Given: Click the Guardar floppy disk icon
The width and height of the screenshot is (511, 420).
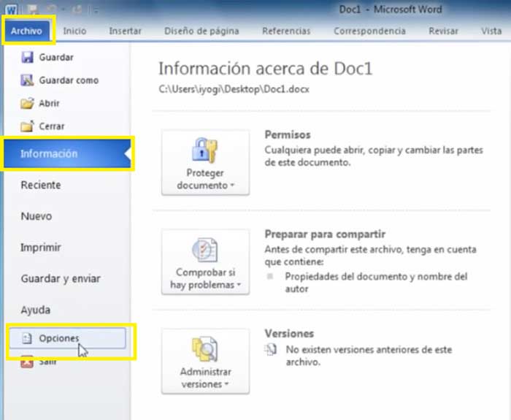Looking at the screenshot, I should [27, 58].
